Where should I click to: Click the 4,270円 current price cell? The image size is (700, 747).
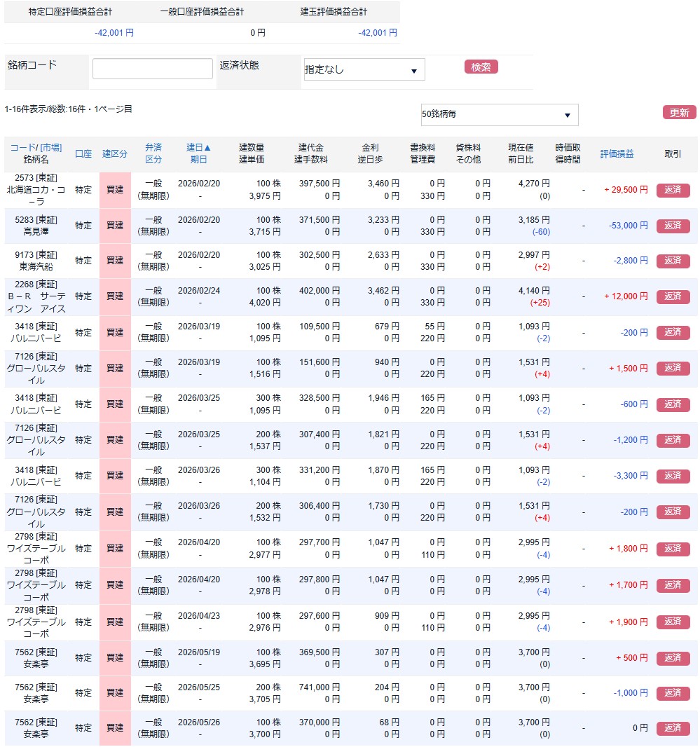pos(534,184)
